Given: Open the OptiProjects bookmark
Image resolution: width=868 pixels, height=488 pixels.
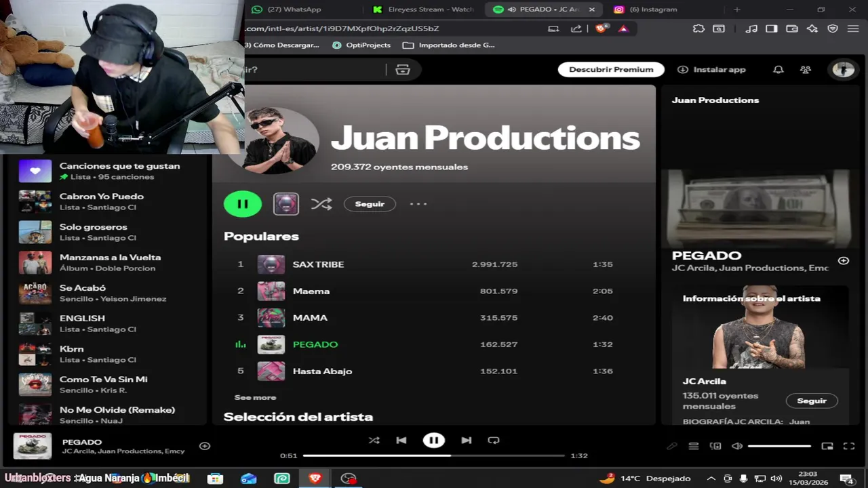Looking at the screenshot, I should [x=361, y=45].
